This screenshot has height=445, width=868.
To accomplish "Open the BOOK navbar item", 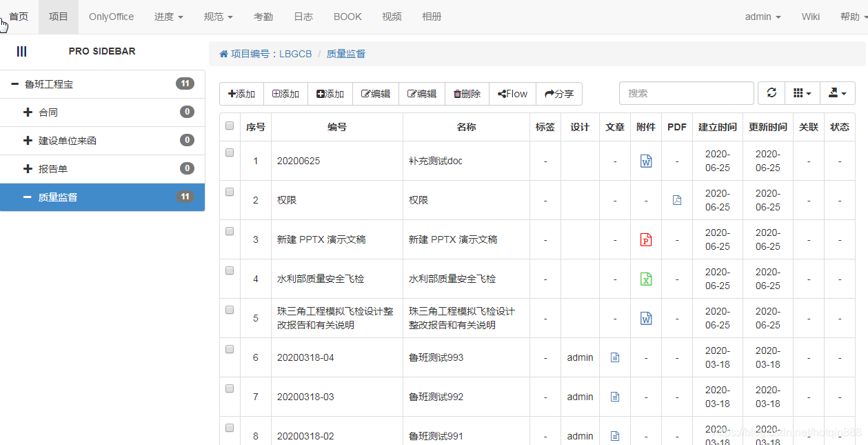I will [x=347, y=17].
